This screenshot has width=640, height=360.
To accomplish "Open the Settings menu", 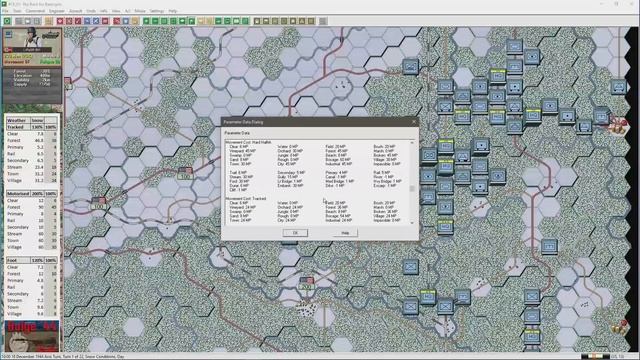I will pos(157,11).
